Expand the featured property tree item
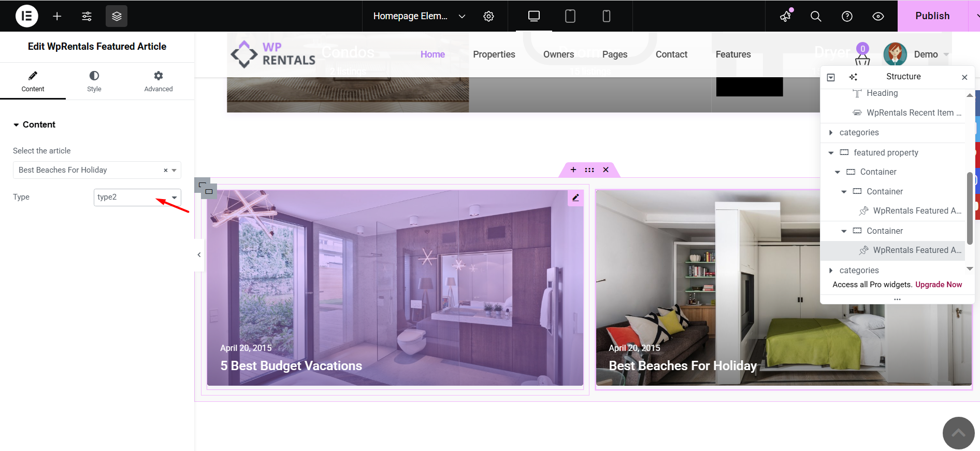This screenshot has height=451, width=980. coord(831,153)
